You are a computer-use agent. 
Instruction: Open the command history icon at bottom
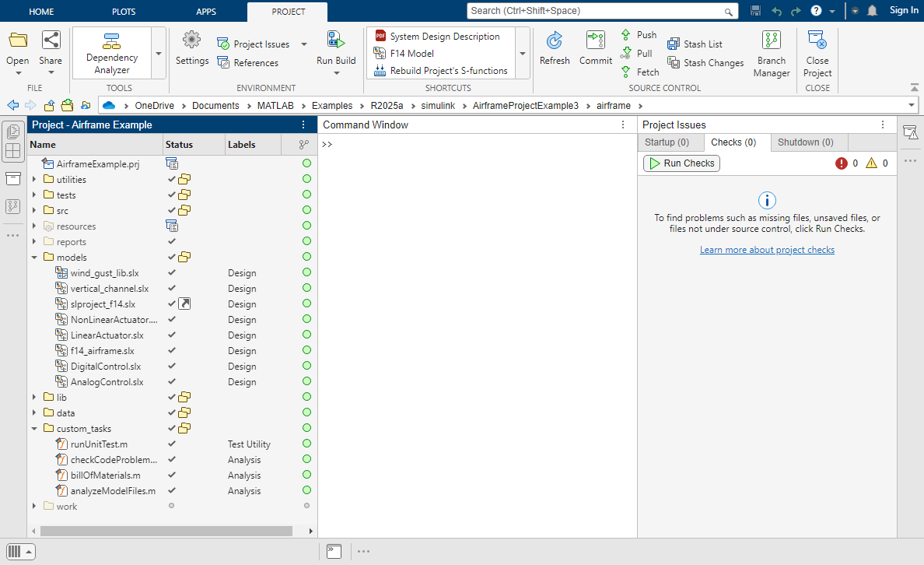(x=334, y=552)
